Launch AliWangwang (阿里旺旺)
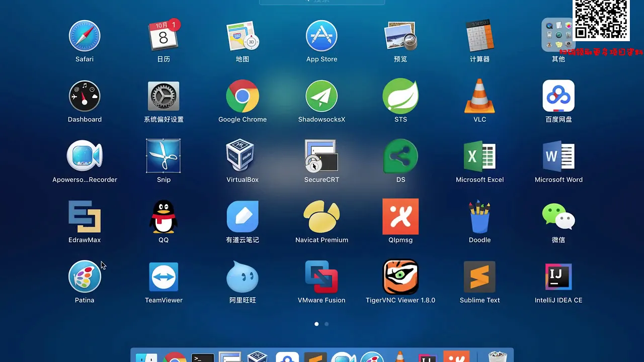 pos(243,277)
